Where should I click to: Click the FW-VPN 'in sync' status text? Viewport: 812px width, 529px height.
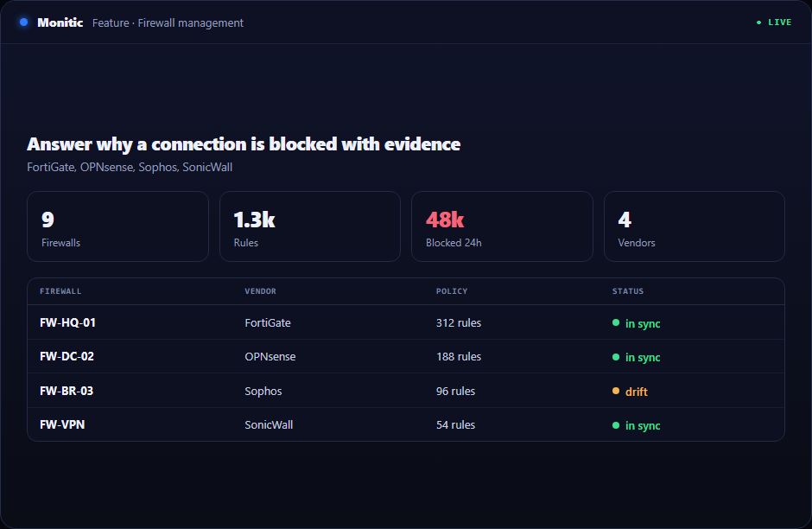coord(643,426)
